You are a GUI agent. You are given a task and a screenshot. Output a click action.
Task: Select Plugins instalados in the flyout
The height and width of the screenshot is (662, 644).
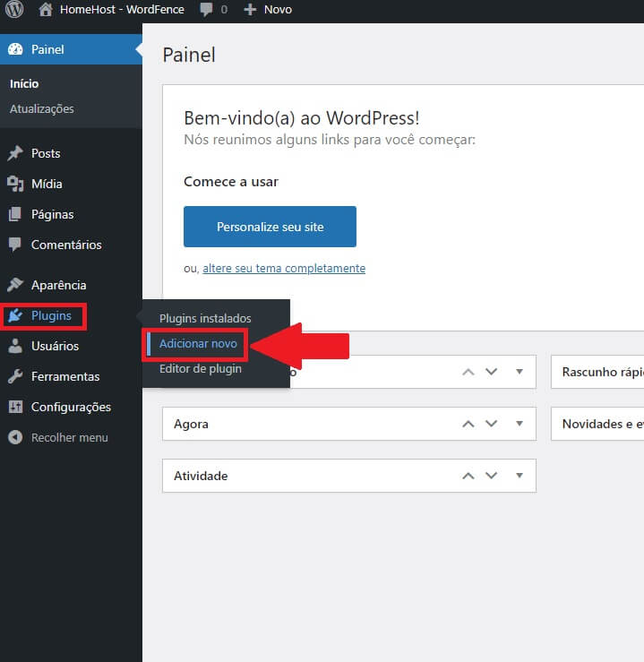pos(205,318)
